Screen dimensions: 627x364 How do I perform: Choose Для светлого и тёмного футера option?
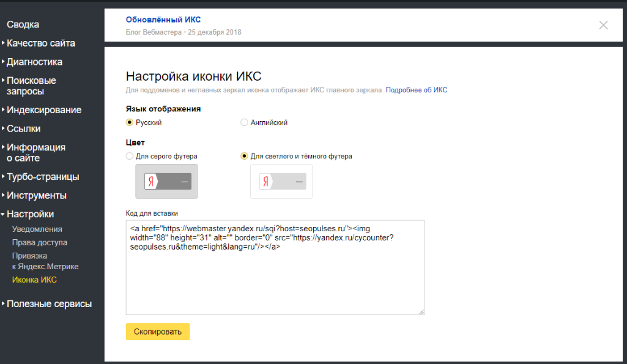click(244, 156)
